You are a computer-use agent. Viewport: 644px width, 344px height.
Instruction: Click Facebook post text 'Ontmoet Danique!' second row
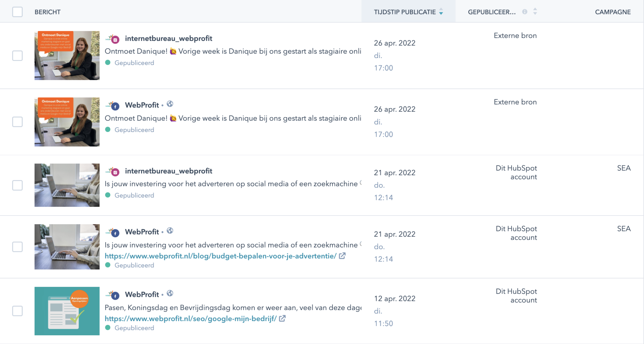coord(233,118)
